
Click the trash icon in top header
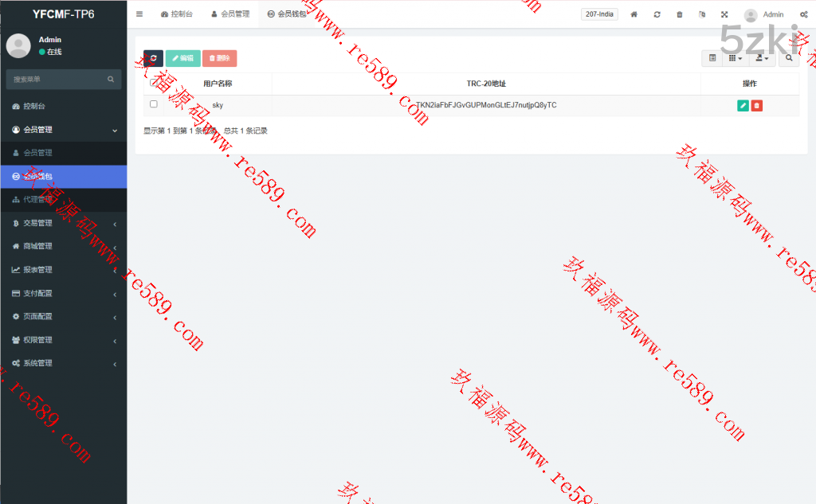pos(679,14)
